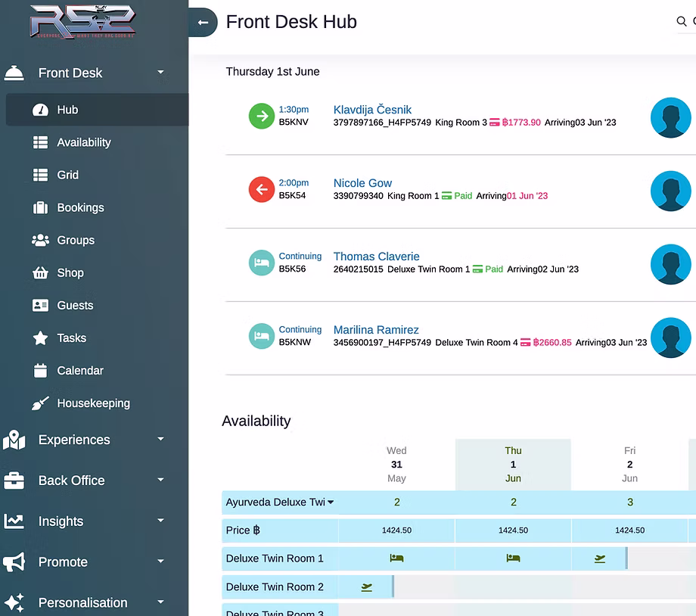Open Marilina Ramirez's profile avatar
This screenshot has width=696, height=616.
pyautogui.click(x=670, y=338)
